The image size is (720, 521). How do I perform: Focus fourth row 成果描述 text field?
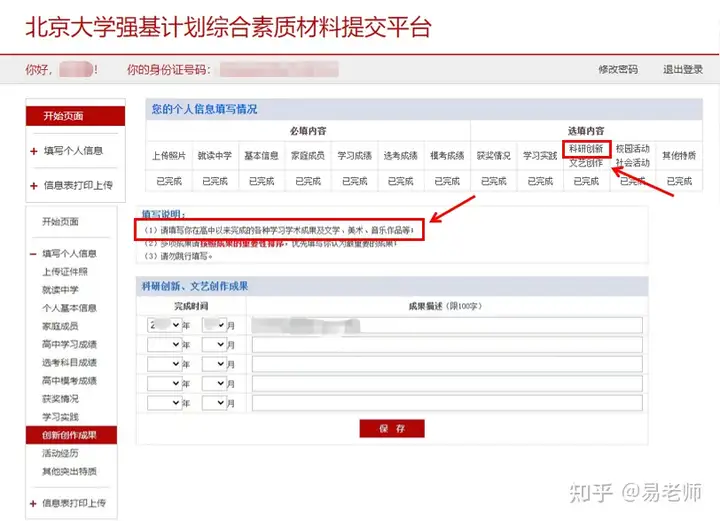447,384
